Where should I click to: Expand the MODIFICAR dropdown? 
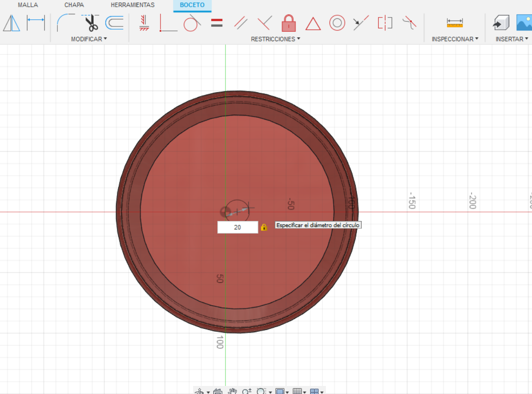pyautogui.click(x=89, y=39)
